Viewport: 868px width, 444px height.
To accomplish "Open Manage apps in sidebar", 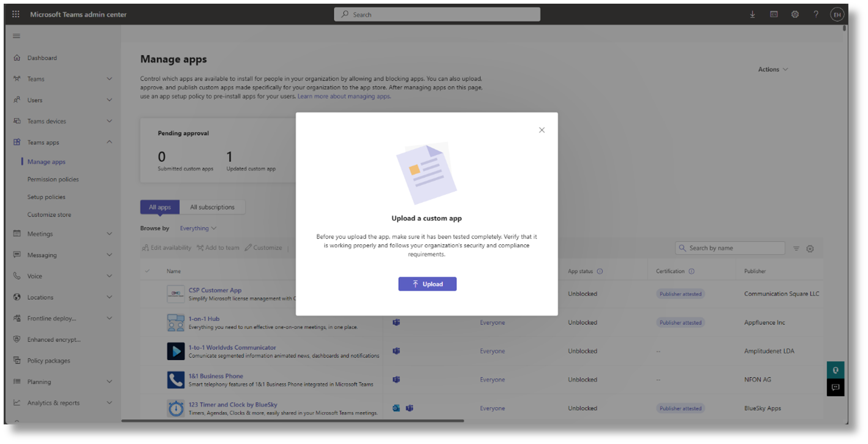I will [46, 162].
